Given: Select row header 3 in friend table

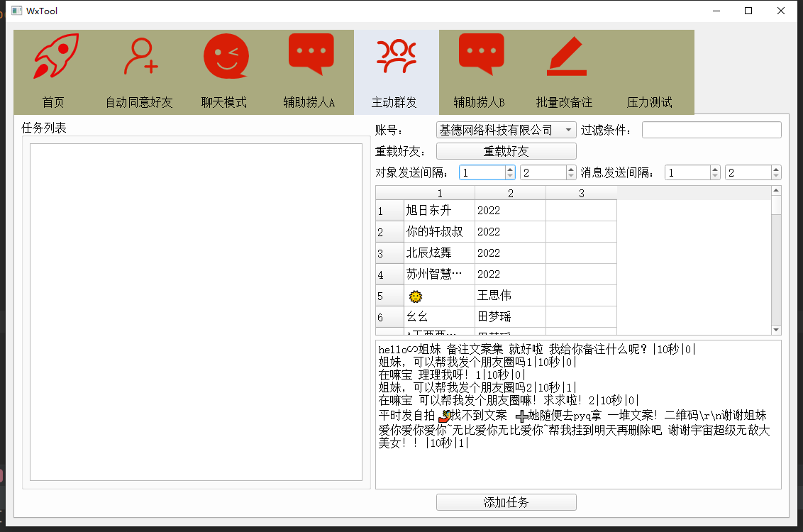Looking at the screenshot, I should point(389,253).
